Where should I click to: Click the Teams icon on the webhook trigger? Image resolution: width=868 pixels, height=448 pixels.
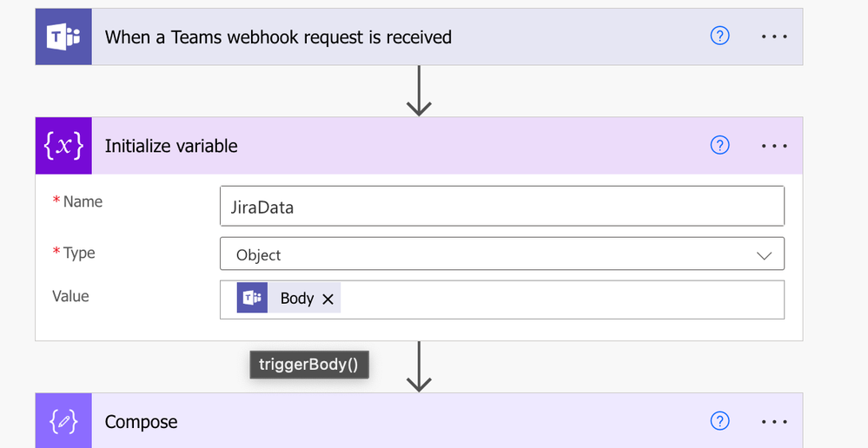tap(63, 37)
